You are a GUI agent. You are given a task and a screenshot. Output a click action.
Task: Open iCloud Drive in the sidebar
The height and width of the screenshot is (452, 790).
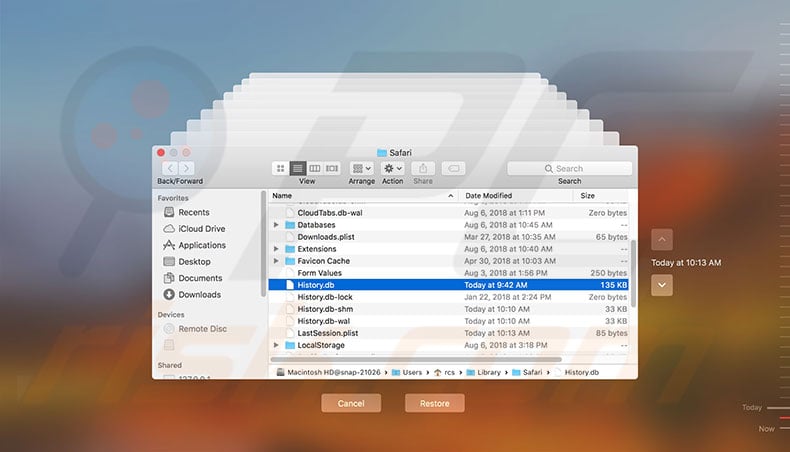194,229
